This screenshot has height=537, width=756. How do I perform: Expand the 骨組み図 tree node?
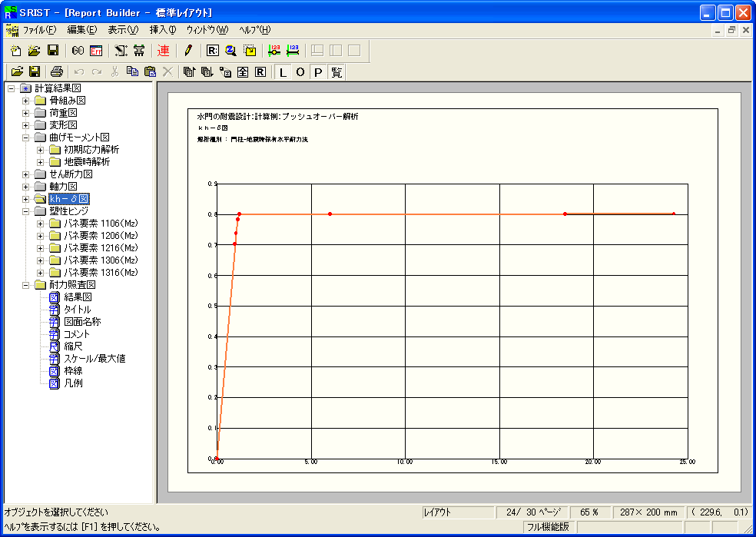[26, 101]
